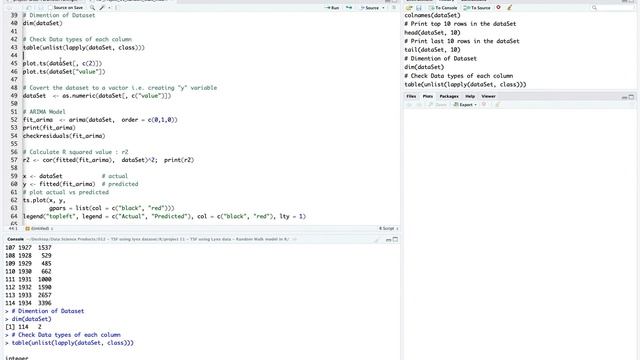Click the Source button in the editor
Viewport: 640px width, 360px height.
(370, 8)
